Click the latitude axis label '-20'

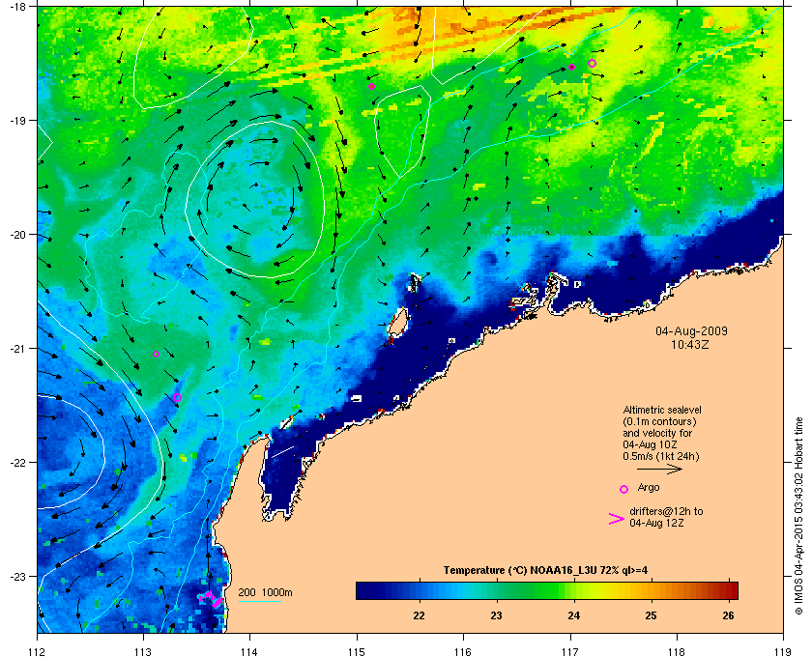tap(17, 235)
